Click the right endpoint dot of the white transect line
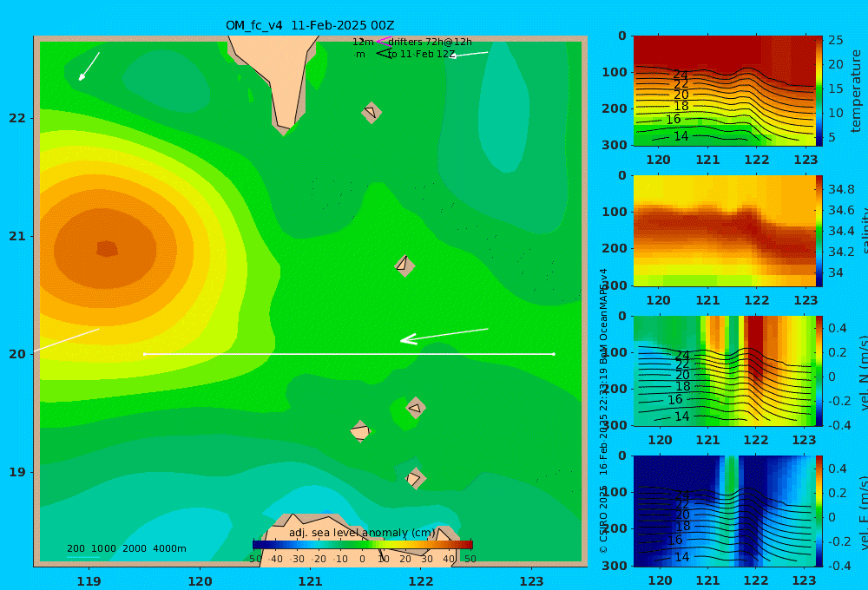868x590 pixels. point(554,354)
